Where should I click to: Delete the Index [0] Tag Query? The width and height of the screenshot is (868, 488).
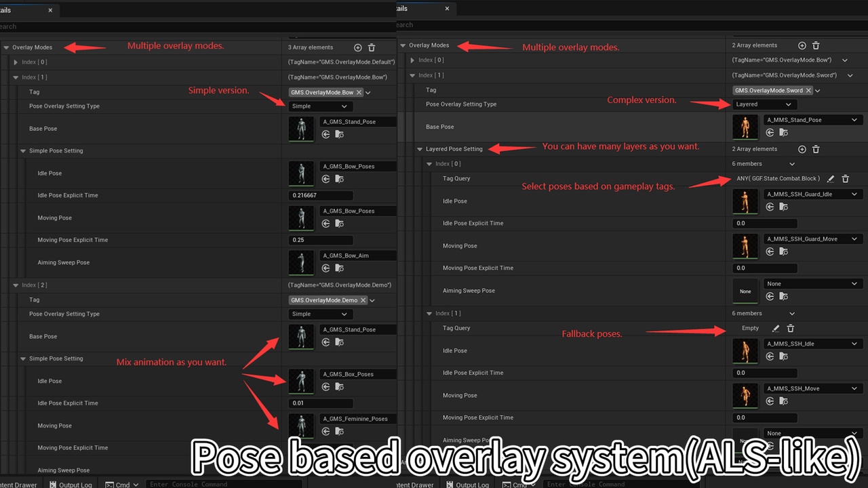845,178
